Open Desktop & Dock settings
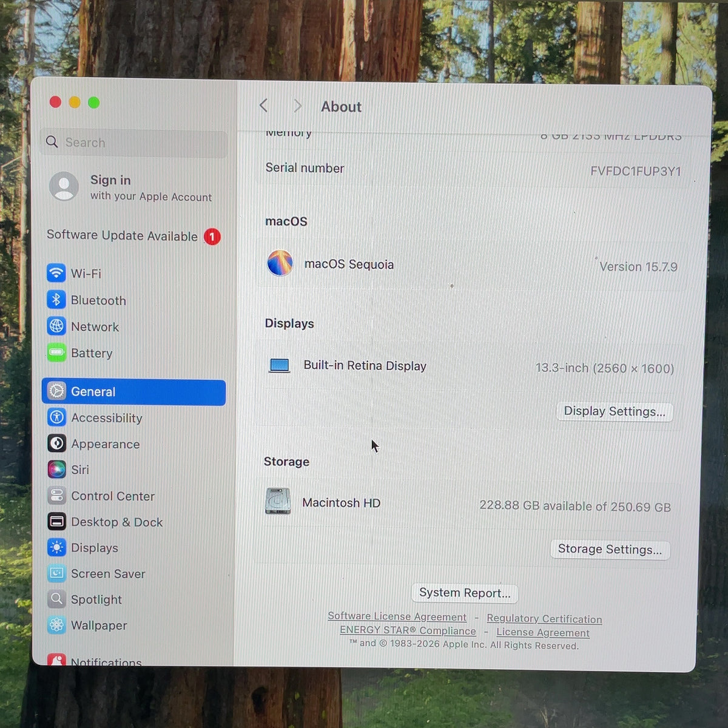 (133, 522)
